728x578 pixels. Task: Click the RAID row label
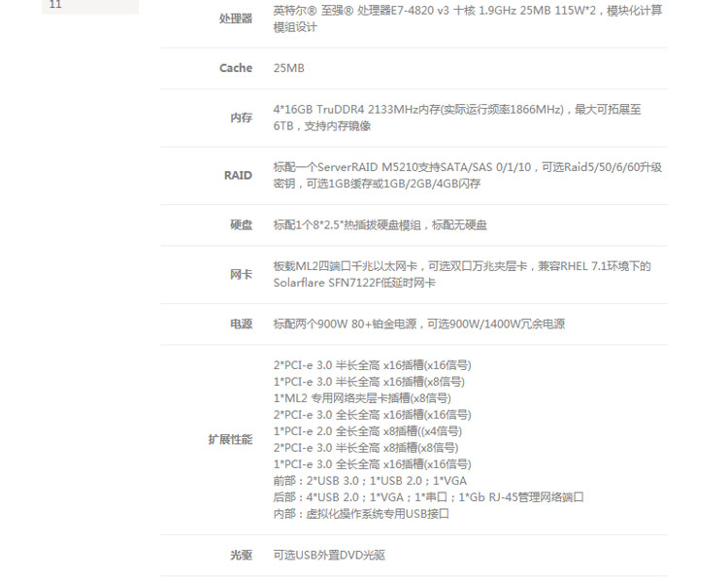238,176
